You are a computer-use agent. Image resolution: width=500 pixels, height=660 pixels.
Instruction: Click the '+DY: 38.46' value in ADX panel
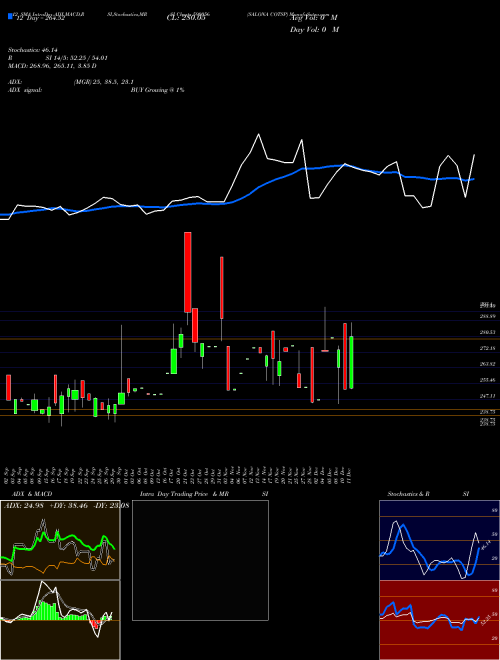(x=69, y=505)
